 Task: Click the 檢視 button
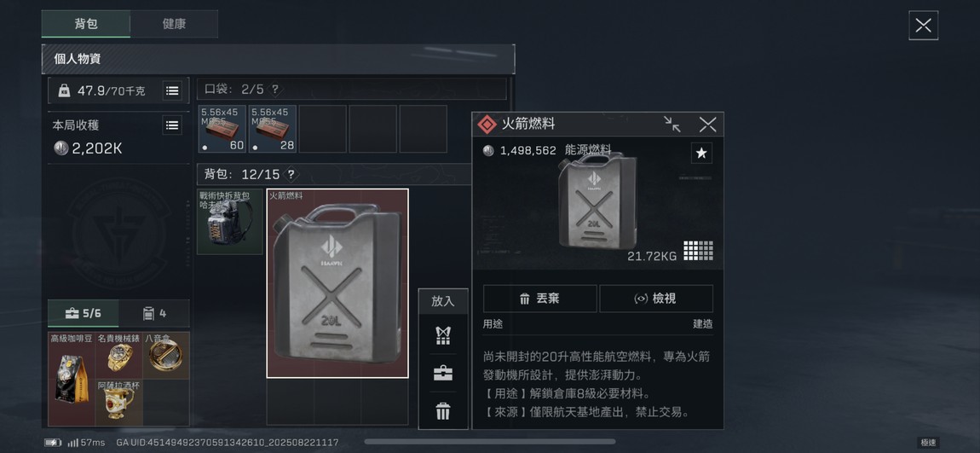click(656, 299)
